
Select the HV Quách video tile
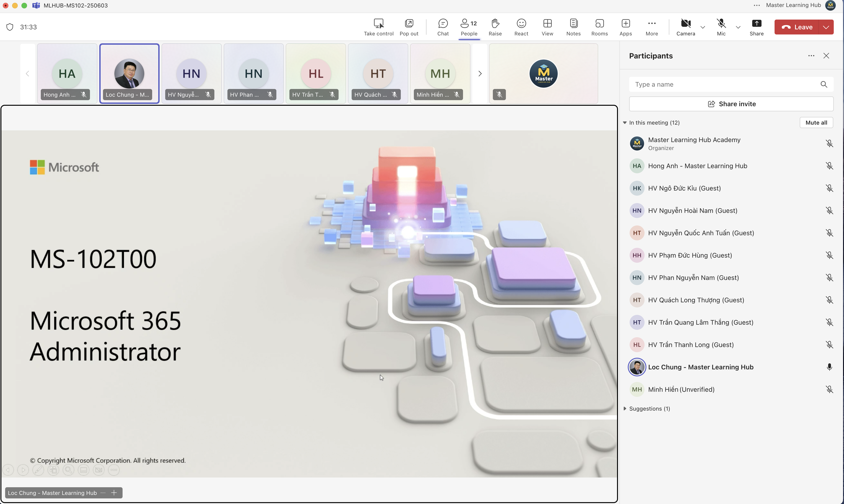378,74
